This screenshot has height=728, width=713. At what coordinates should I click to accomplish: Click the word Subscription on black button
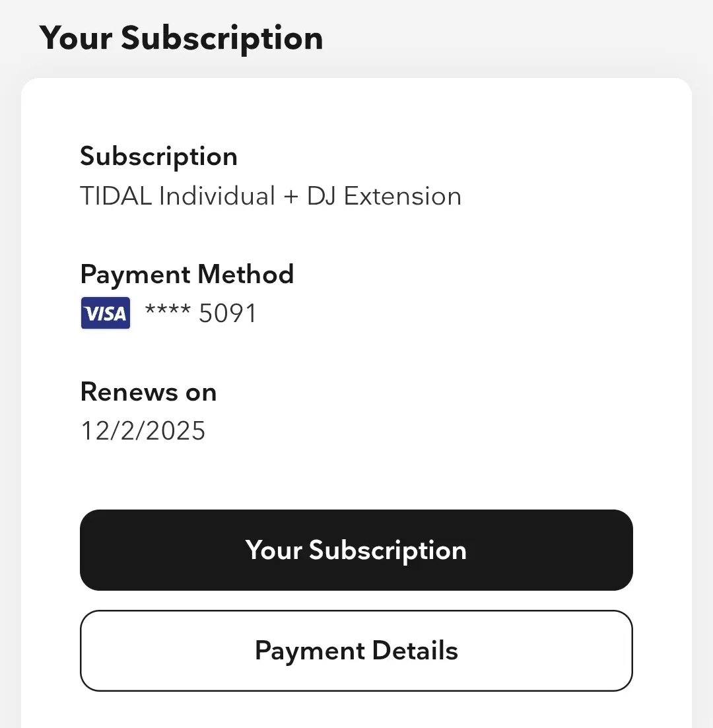pos(388,551)
